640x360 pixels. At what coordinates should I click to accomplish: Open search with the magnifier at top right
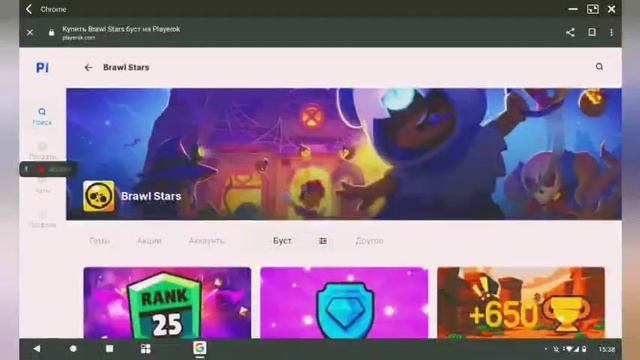tap(599, 67)
